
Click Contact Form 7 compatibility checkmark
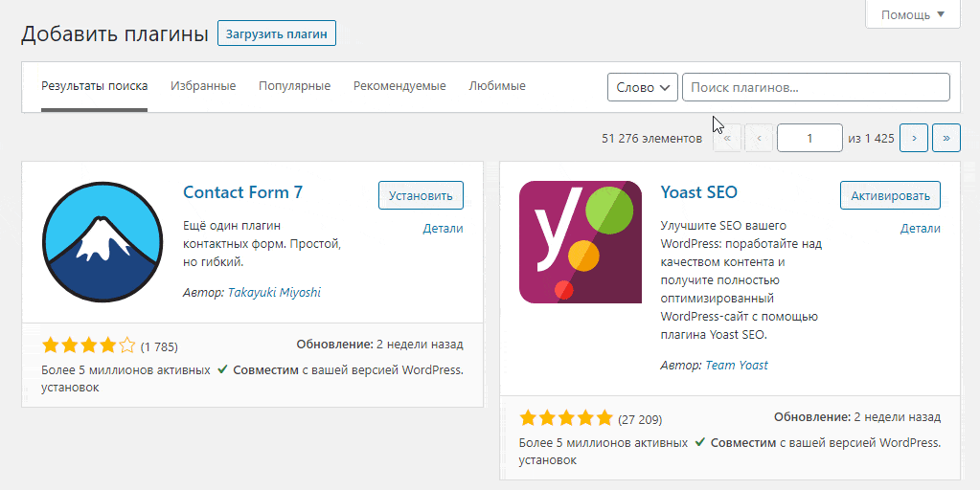click(222, 369)
